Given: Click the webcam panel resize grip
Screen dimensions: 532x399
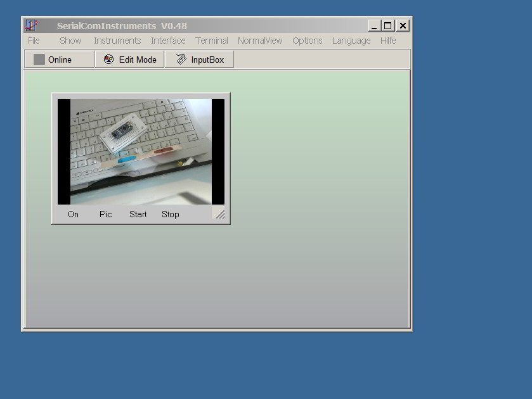Looking at the screenshot, I should (x=219, y=213).
